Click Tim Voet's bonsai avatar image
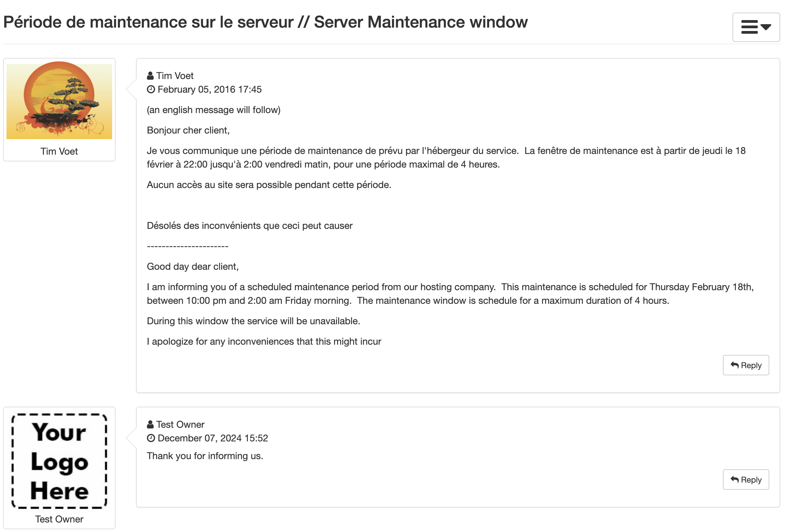 (x=59, y=100)
